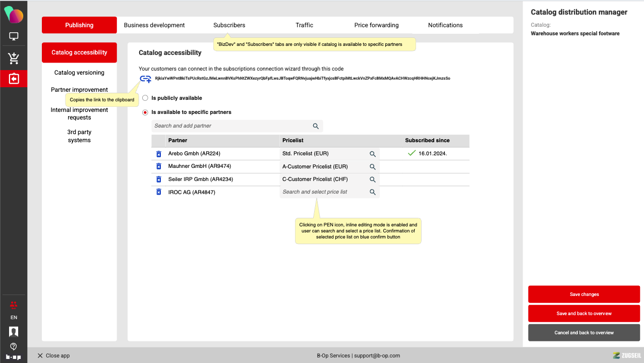Select Is available to specific partners
This screenshot has height=363, width=644.
[145, 112]
